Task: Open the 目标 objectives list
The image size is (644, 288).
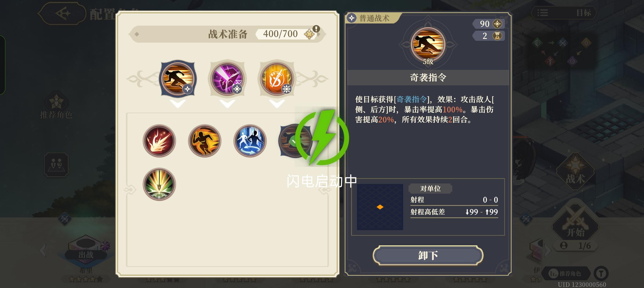Action: tap(564, 13)
